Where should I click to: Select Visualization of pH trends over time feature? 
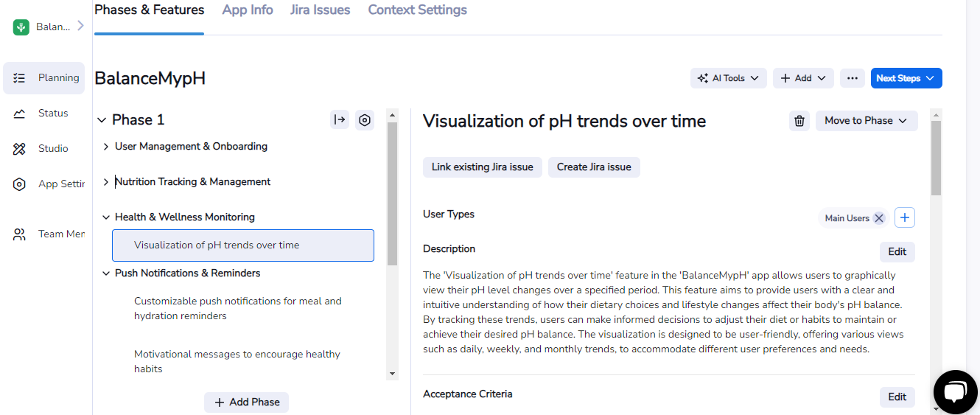(x=243, y=245)
